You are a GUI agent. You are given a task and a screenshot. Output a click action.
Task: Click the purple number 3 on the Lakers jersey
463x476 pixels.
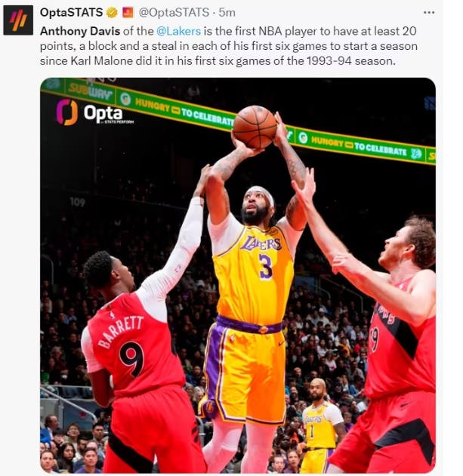coord(265,266)
